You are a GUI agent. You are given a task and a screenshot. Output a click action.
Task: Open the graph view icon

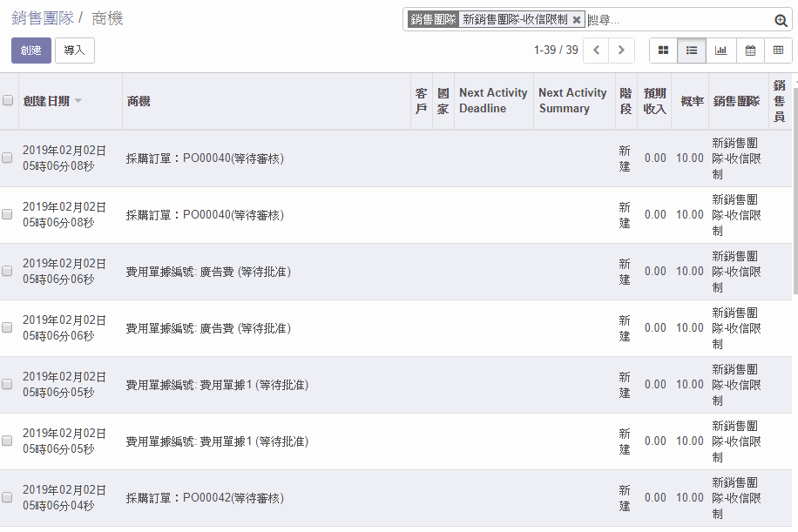coord(720,51)
